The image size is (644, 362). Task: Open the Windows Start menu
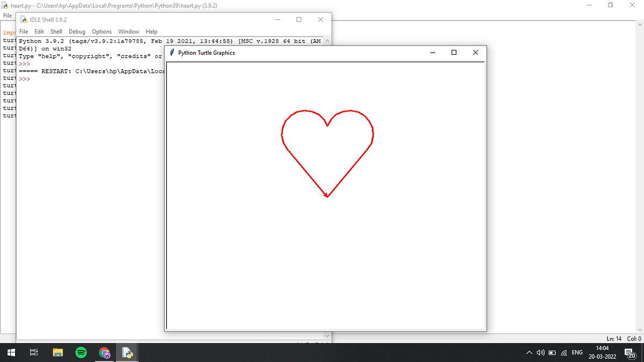point(10,352)
